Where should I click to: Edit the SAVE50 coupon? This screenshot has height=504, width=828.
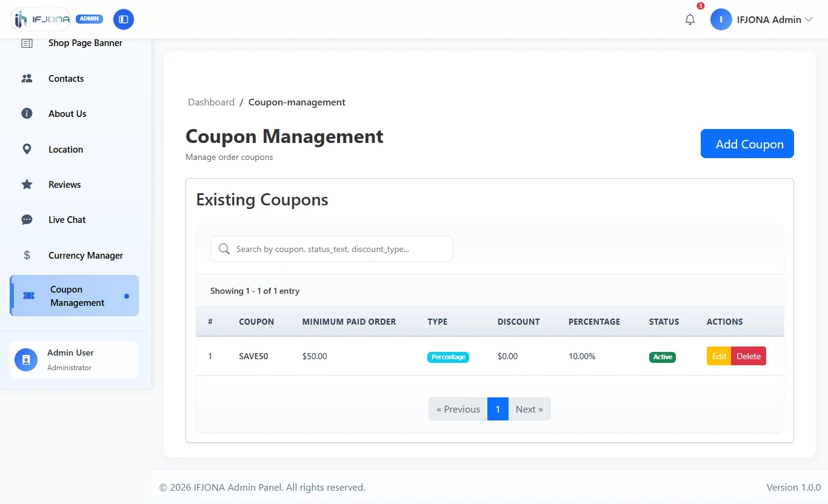719,356
